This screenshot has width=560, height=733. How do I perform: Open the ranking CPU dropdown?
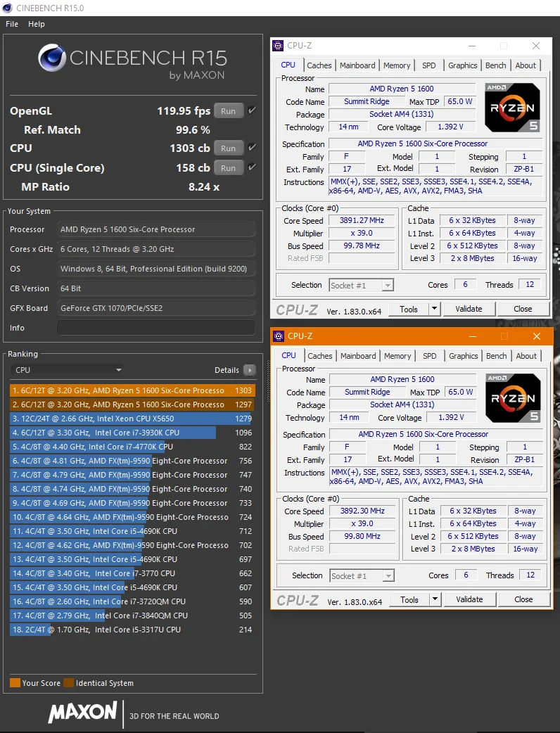(x=68, y=370)
